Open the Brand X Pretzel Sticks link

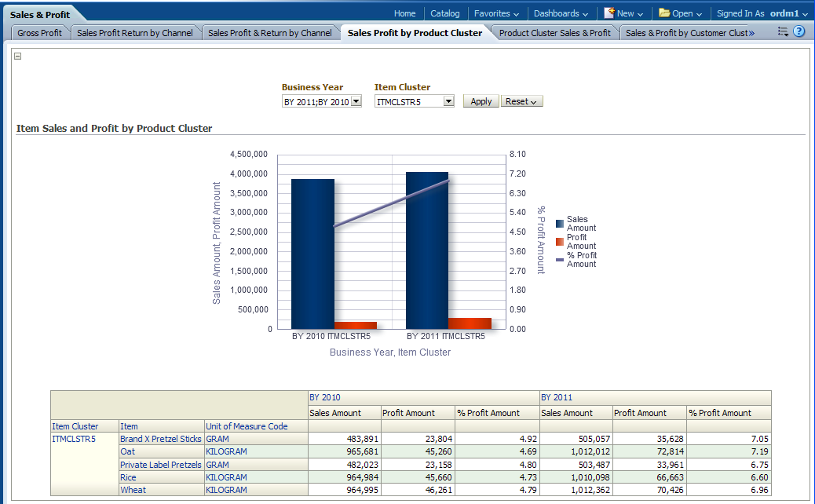160,440
